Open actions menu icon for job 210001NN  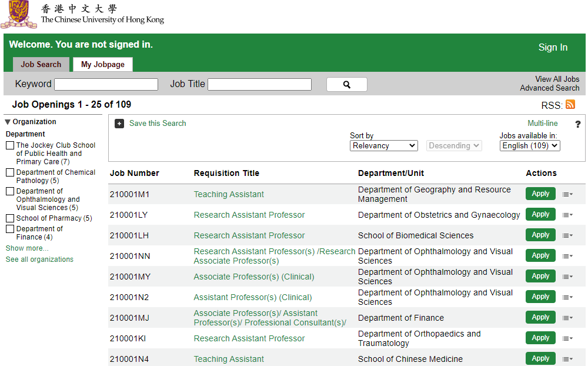[x=567, y=257]
